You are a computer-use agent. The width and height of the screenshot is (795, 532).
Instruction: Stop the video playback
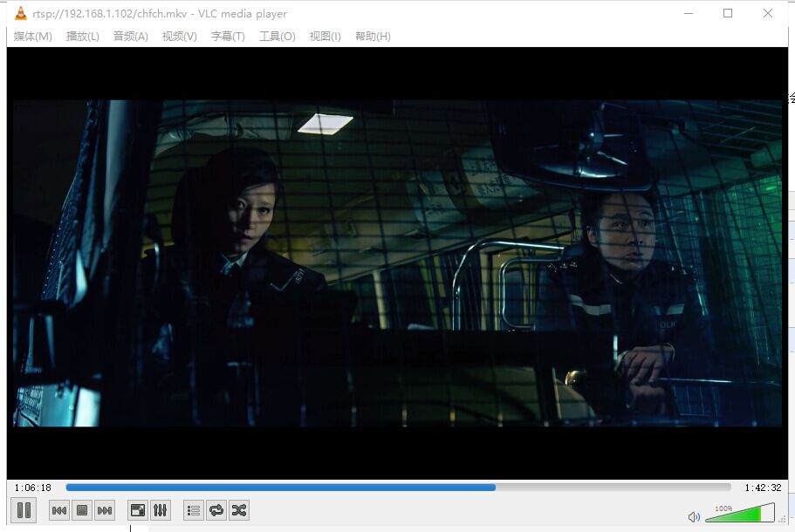(82, 510)
